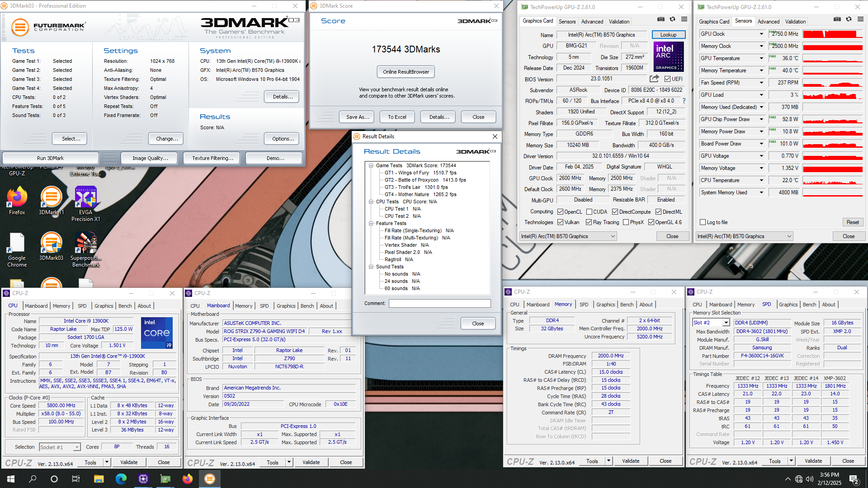Open GPU selector dropdown in GPU-Z Graphics Card window
This screenshot has width=868, height=488.
(568, 236)
